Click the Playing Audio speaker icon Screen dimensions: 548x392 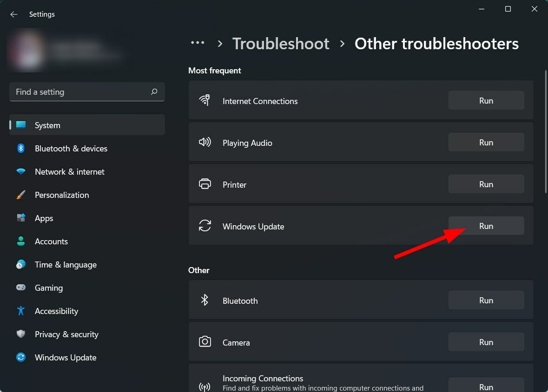(x=205, y=142)
